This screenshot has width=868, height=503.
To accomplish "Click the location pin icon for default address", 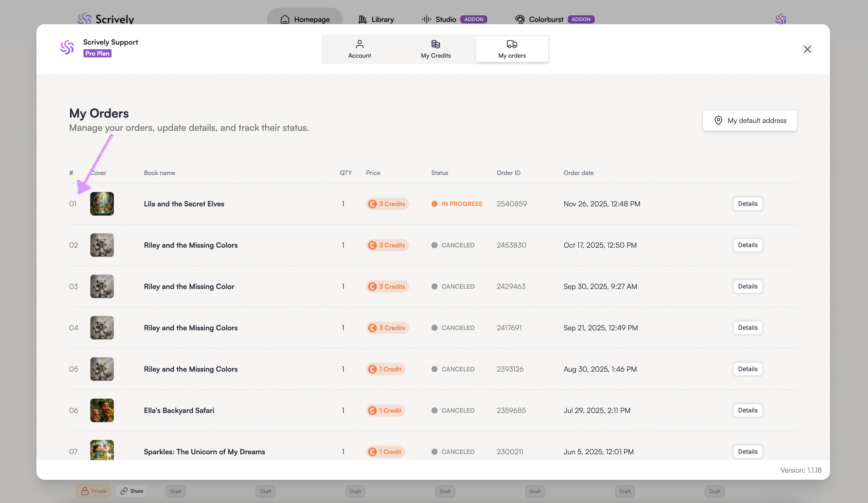I will point(718,120).
